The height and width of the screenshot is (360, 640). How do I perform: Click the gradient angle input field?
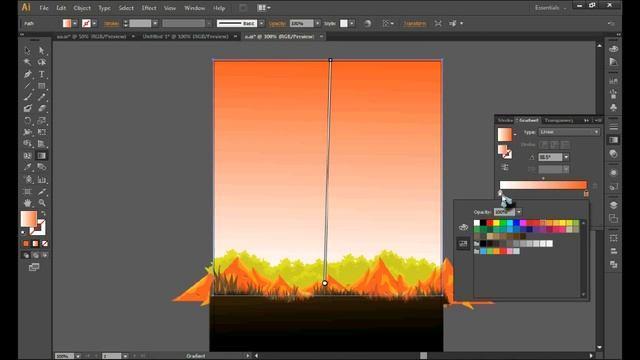coord(550,157)
